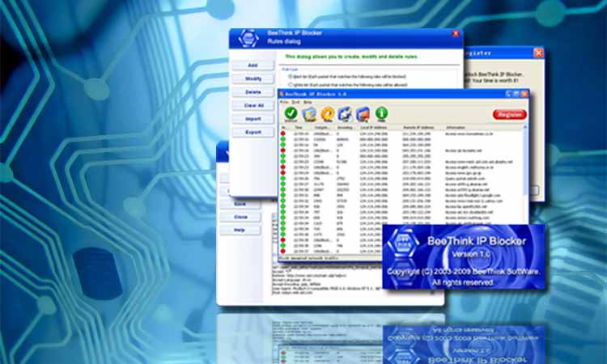
Task: Maximize the main IP Blocker window
Action: [x=516, y=94]
